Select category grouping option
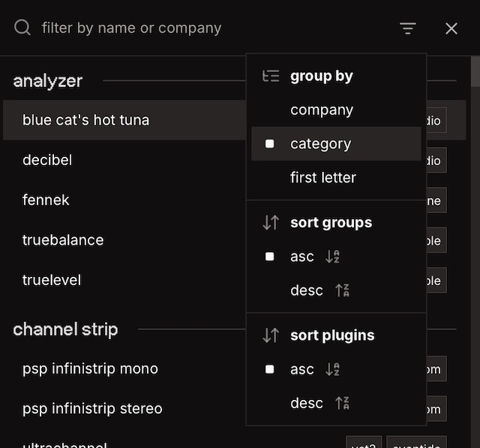Screen dimensions: 480x448 click(320, 144)
